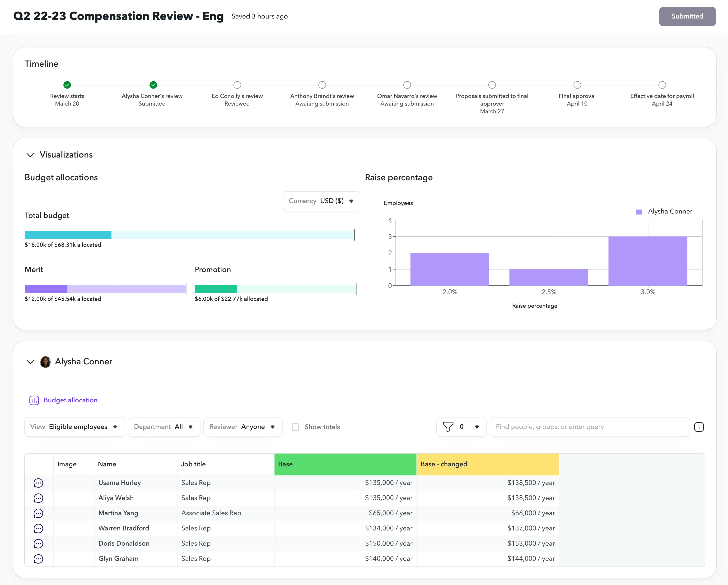Click the $134,000 / year base cell
The width and height of the screenshot is (728, 585).
click(345, 529)
